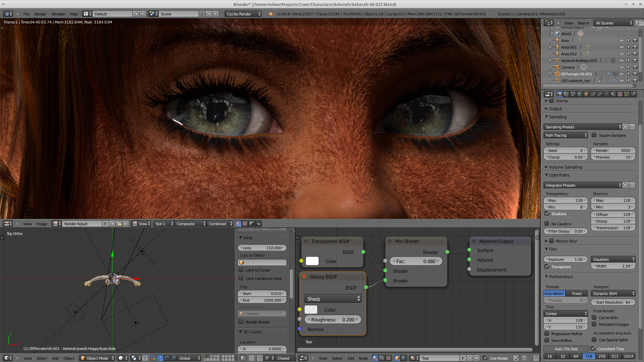Screen dimensions: 644x362
Task: Open the Help menu
Action: [x=73, y=14]
